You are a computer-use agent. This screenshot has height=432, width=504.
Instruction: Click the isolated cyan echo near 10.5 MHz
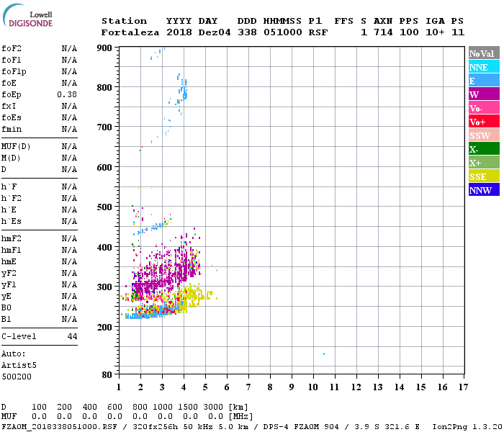click(x=324, y=354)
